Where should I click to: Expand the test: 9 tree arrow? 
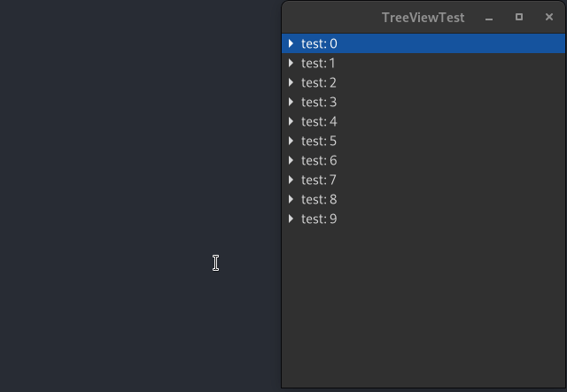coord(291,219)
